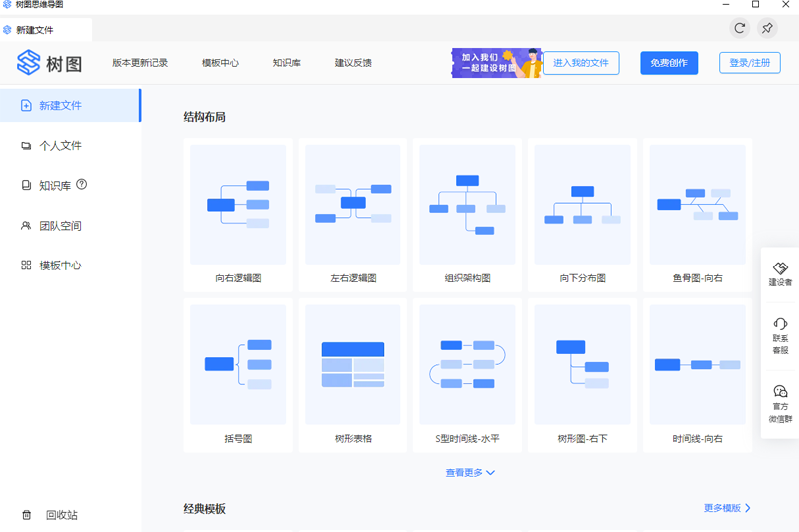Screen dimensions: 799x532
Task: Select the 组织架构图 layout thumbnail
Action: (x=467, y=204)
